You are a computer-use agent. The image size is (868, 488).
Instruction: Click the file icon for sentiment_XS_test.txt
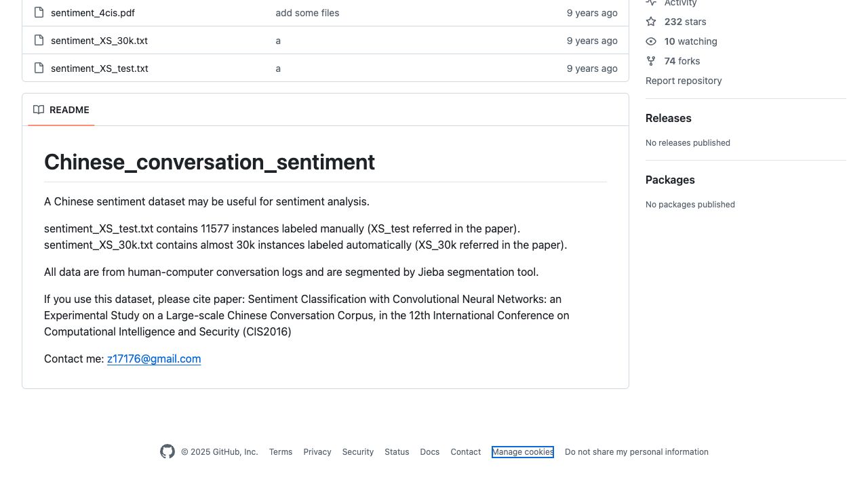(x=39, y=68)
